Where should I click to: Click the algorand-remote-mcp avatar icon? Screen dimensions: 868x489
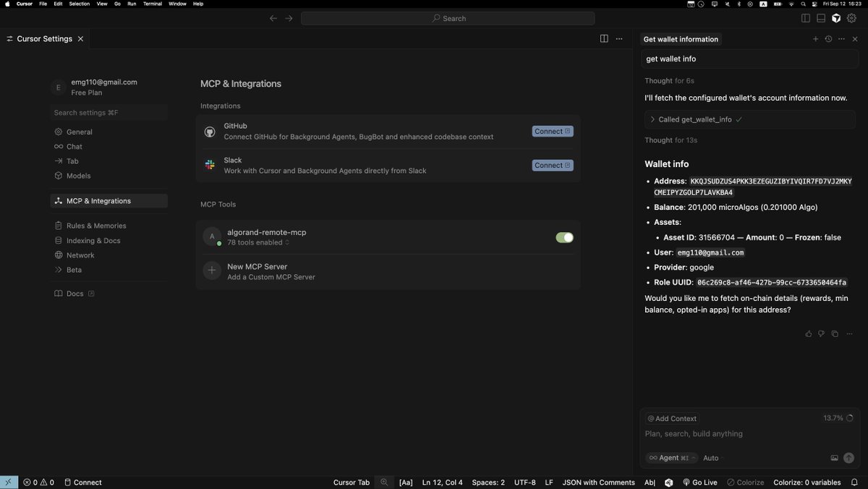(212, 237)
